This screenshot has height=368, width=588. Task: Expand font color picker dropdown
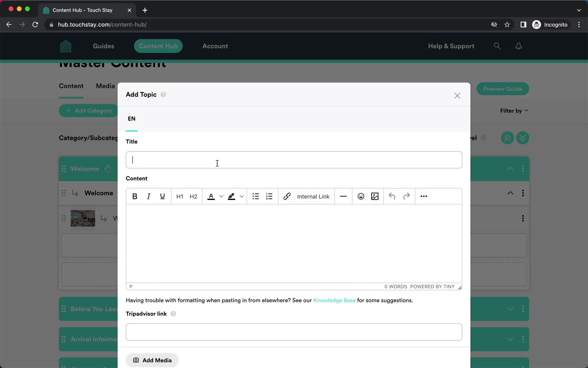[221, 196]
